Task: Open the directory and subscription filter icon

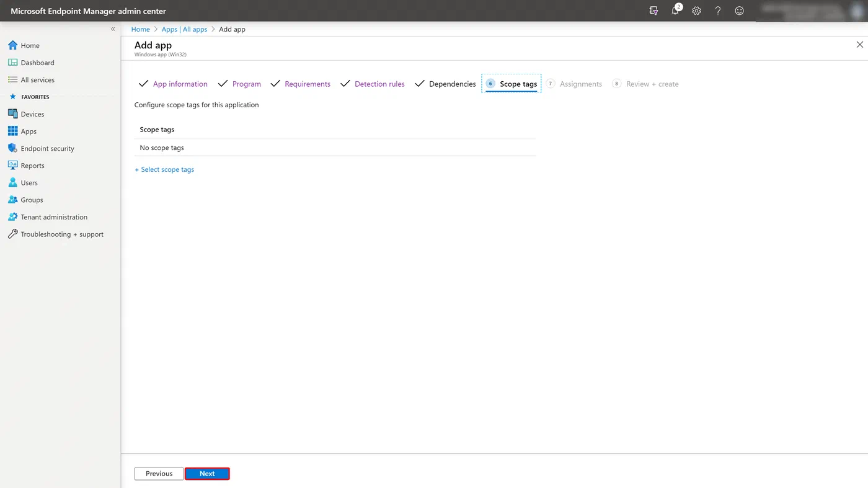Action: pos(653,11)
